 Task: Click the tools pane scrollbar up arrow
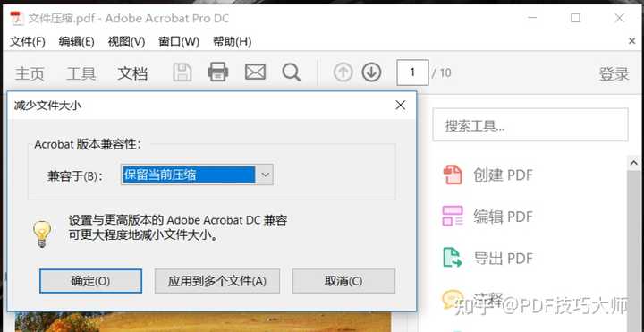point(634,163)
